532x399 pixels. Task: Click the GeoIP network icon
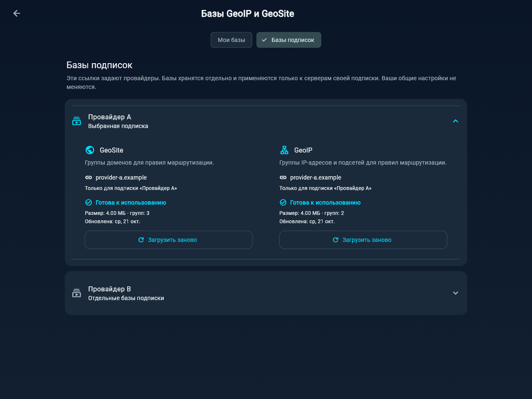point(284,150)
